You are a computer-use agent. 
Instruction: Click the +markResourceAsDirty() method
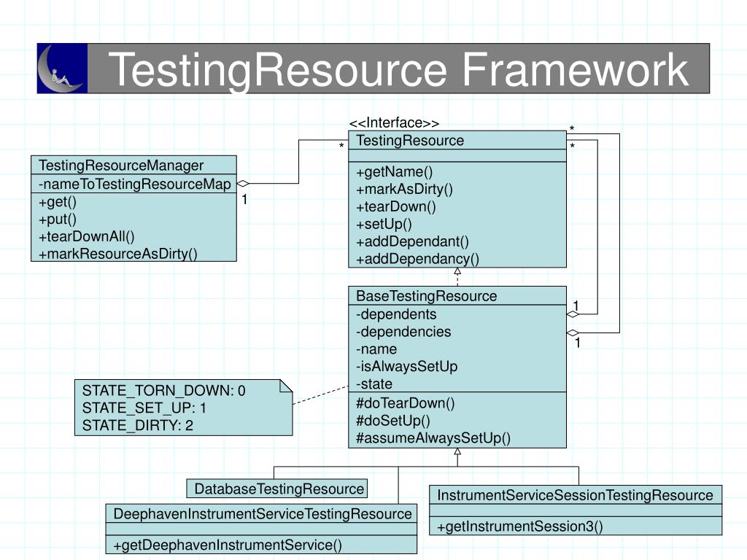click(118, 254)
